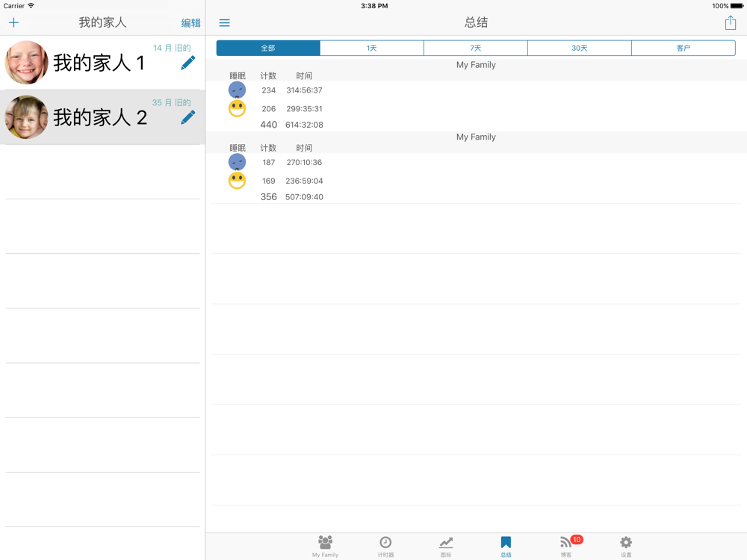Screen dimensions: 747x560
Task: Tap the 我的家人 sidebar title
Action: [102, 22]
